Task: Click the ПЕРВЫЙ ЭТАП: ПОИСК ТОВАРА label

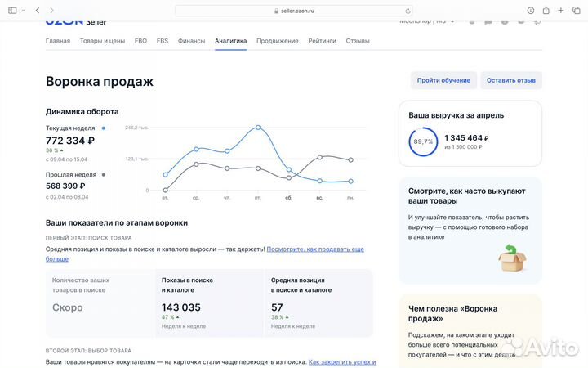Action: click(88, 238)
